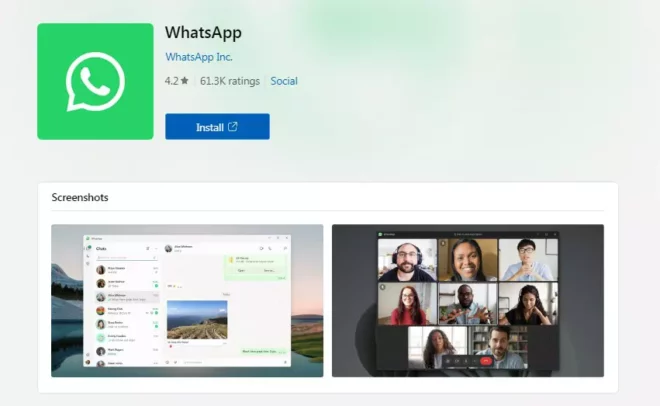Open the chat window screenshot thumbnail
Screen dimensions: 660x406
(187, 300)
